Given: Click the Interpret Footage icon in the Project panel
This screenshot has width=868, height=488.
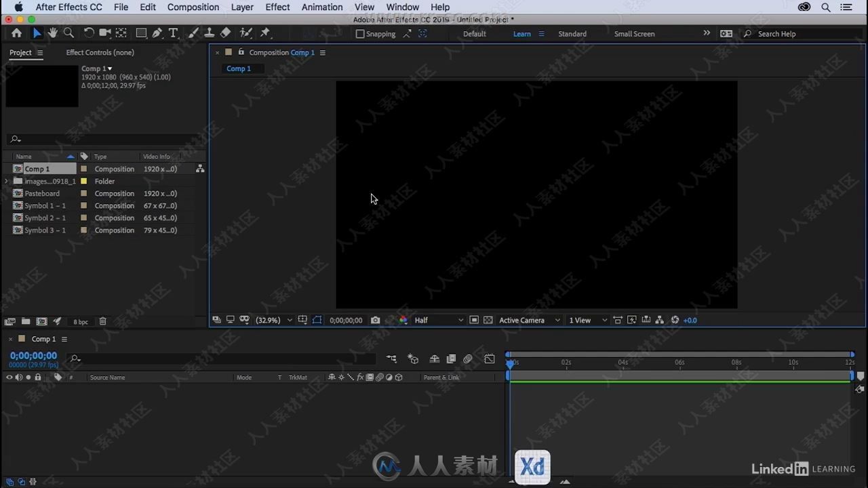Looking at the screenshot, I should pos(10,321).
